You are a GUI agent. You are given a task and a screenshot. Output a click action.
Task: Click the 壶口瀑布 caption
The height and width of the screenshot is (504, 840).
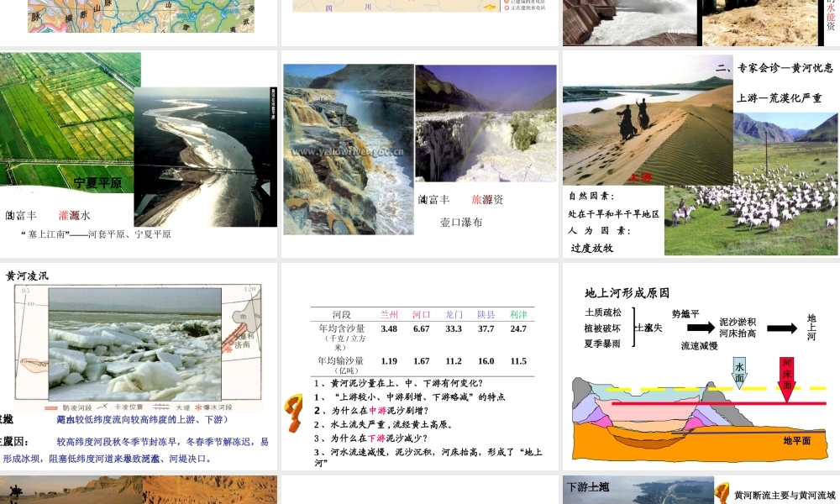[x=460, y=223]
